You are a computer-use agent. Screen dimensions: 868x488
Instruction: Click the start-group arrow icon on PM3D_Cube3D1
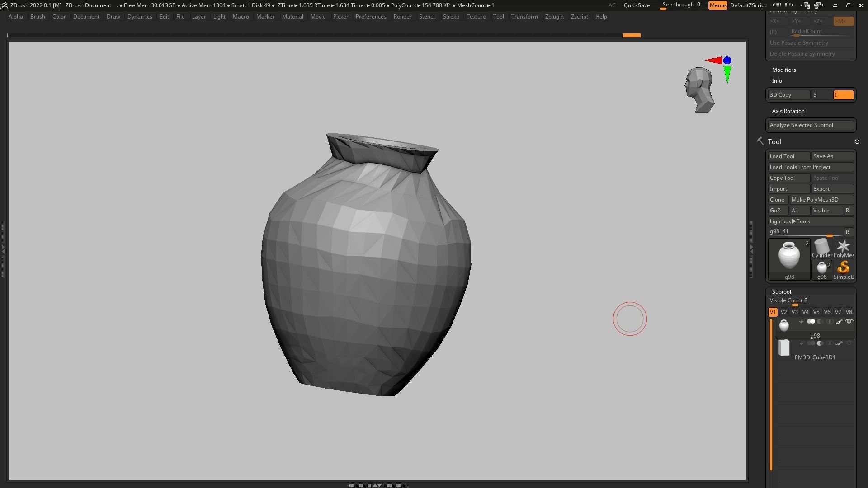802,343
